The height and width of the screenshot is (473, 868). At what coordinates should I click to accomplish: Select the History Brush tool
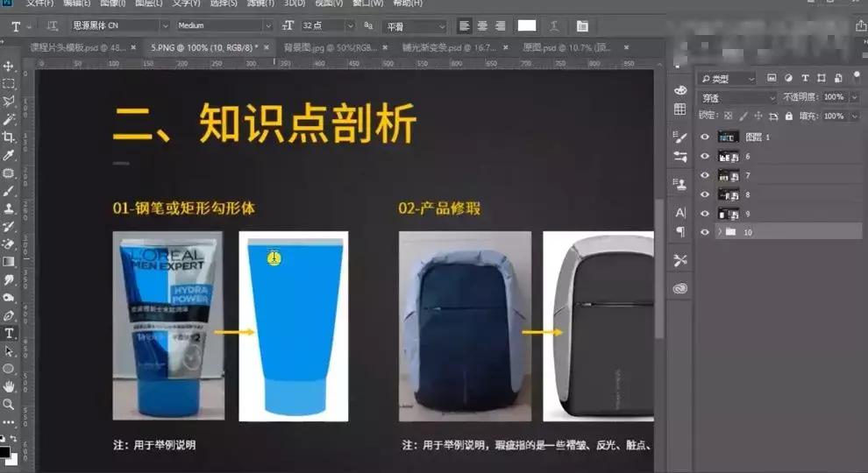pyautogui.click(x=8, y=226)
